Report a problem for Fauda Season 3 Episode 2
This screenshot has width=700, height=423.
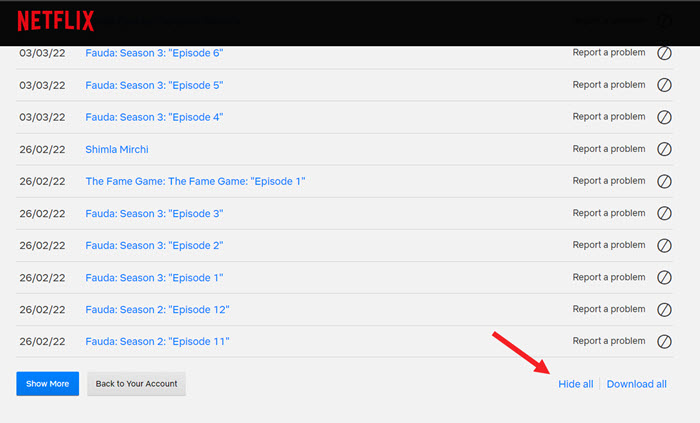[x=609, y=245]
